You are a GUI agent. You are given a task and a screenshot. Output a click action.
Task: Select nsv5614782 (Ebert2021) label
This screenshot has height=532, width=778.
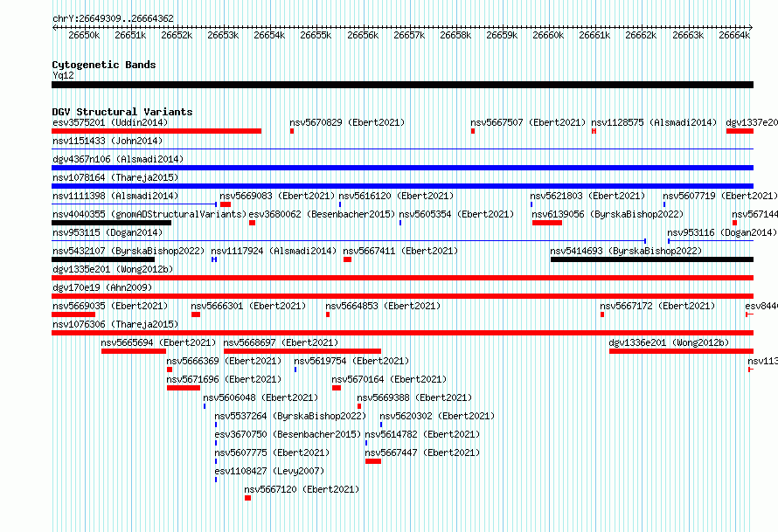coord(422,434)
